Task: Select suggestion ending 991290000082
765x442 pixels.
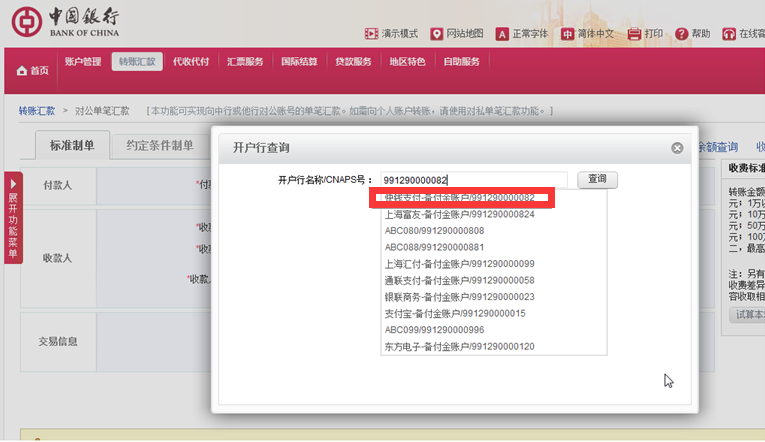Action: coord(460,198)
